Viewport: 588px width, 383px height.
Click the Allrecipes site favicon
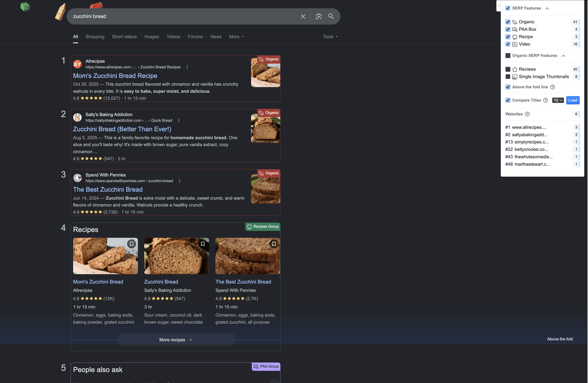(77, 64)
